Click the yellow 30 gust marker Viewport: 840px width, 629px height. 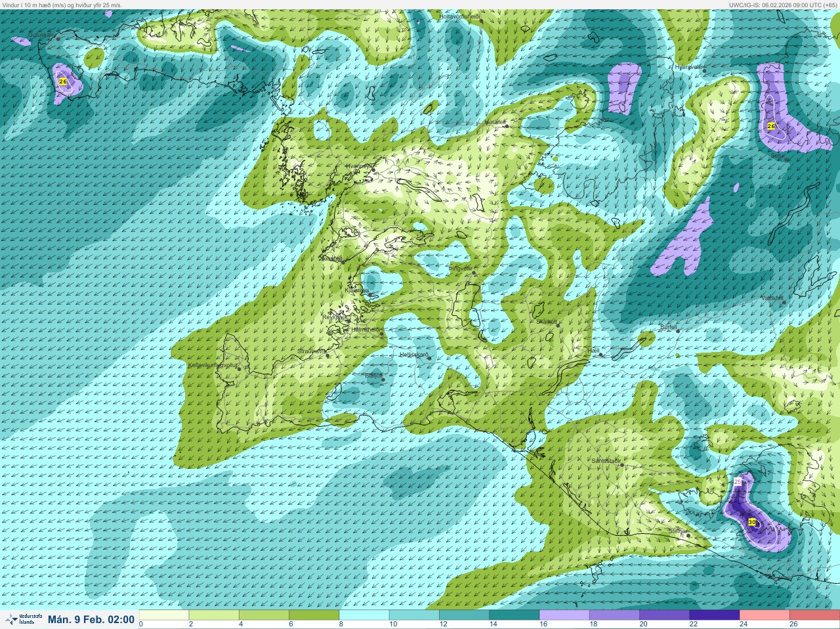(x=752, y=523)
